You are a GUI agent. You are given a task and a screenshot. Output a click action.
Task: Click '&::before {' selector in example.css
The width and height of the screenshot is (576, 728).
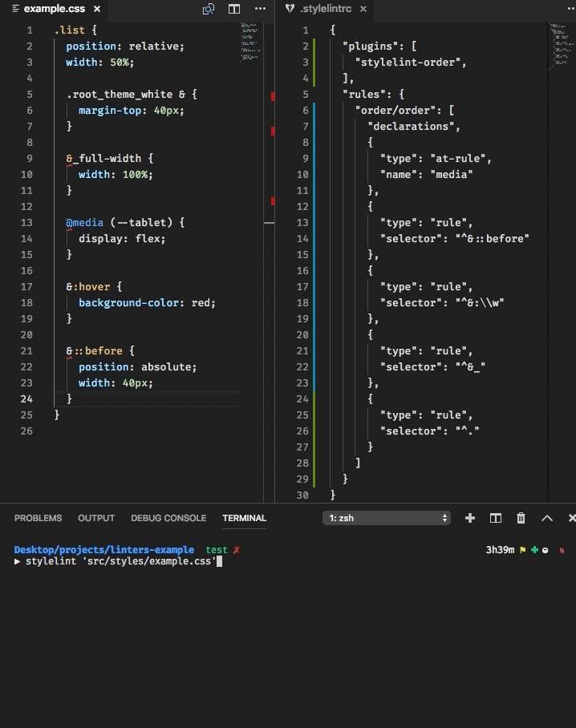click(100, 351)
